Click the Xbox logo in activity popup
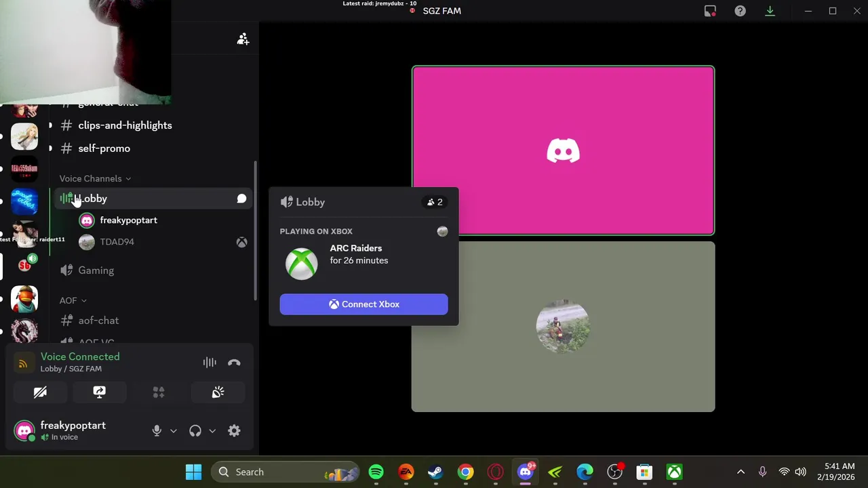Screen dimensions: 868x488 [x=302, y=263]
